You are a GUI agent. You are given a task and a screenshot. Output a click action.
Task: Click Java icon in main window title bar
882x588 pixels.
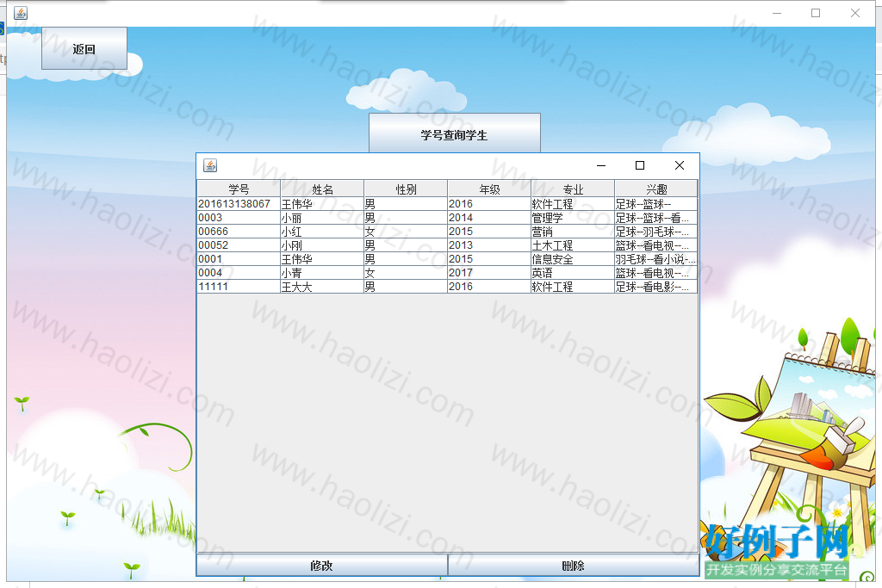21,12
